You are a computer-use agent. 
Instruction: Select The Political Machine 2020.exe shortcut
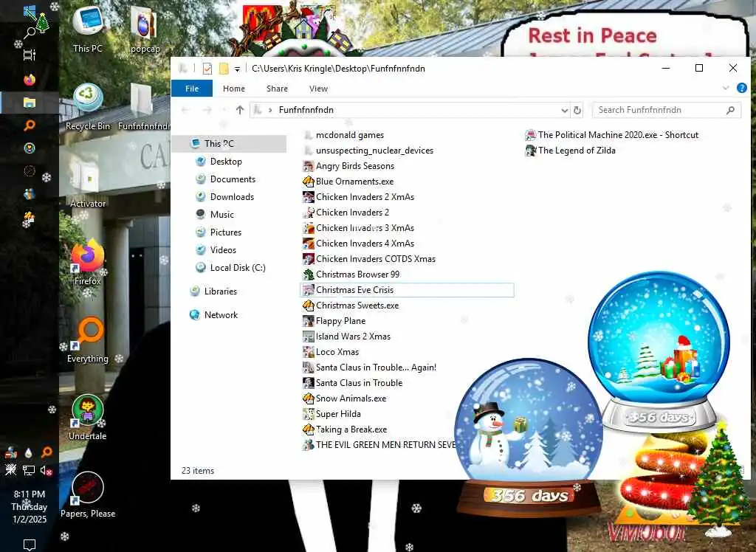tap(612, 135)
